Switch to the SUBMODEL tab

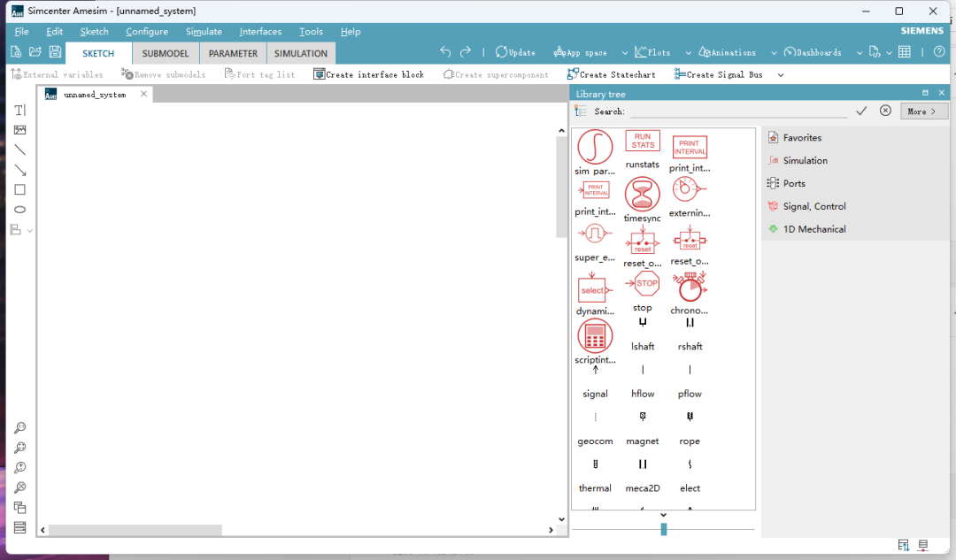point(166,54)
